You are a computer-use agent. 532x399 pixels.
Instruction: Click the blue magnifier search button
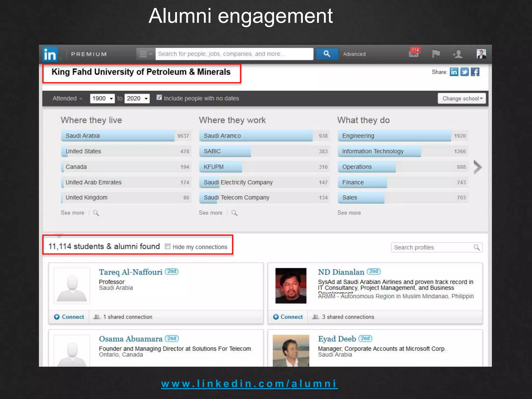click(x=327, y=54)
